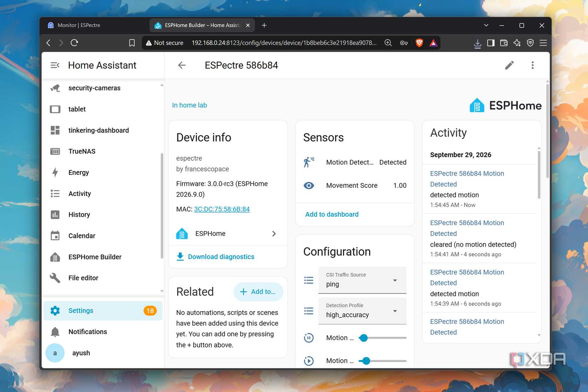The width and height of the screenshot is (588, 392).
Task: Expand the ESPHome integration row chevron
Action: (x=274, y=234)
